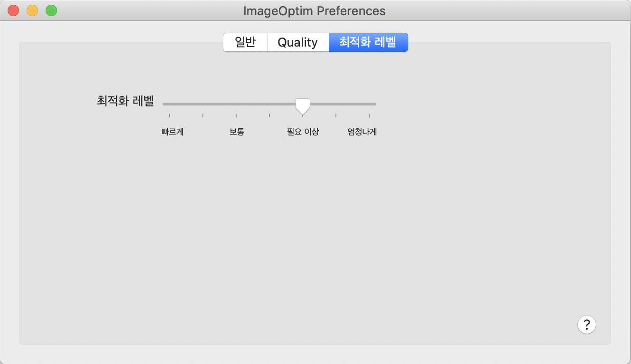Open the Quality tab

tap(298, 42)
